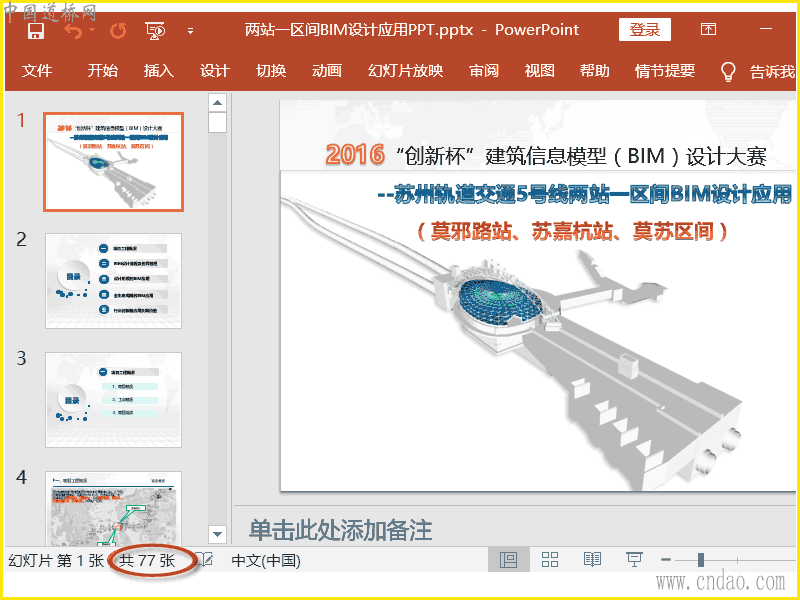
Task: Select slide 1 thumbnail
Action: (113, 162)
